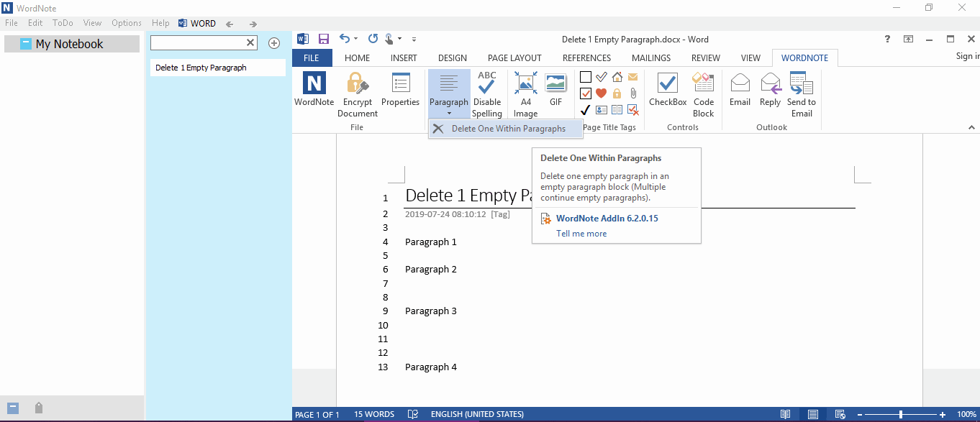The image size is (980, 422).
Task: Apply the red heart tag
Action: (601, 93)
